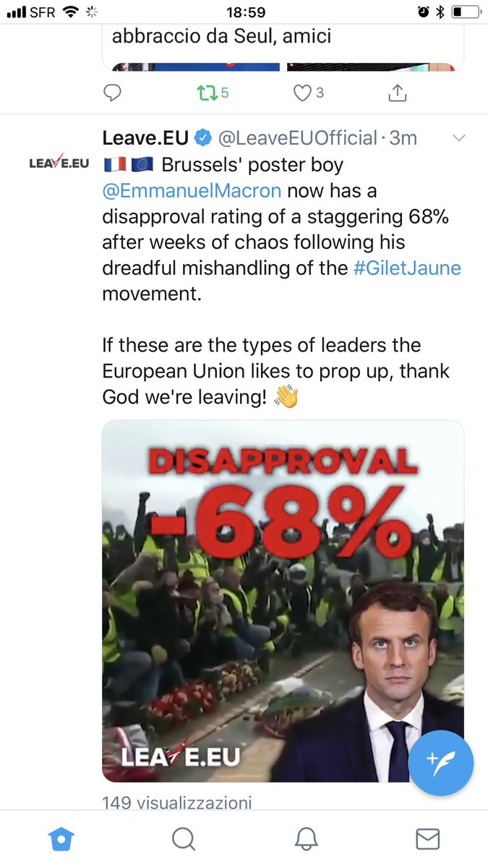Tap the 149 visualizzazioni view count
Viewport: 488px width, 868px height.
(x=176, y=802)
